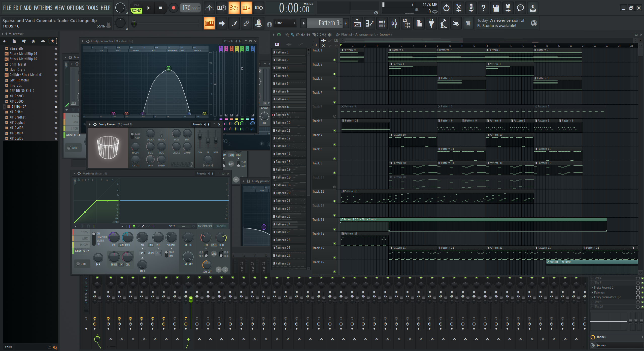Adjust the tempo 170.000 field
The height and width of the screenshot is (351, 644).
[x=190, y=8]
